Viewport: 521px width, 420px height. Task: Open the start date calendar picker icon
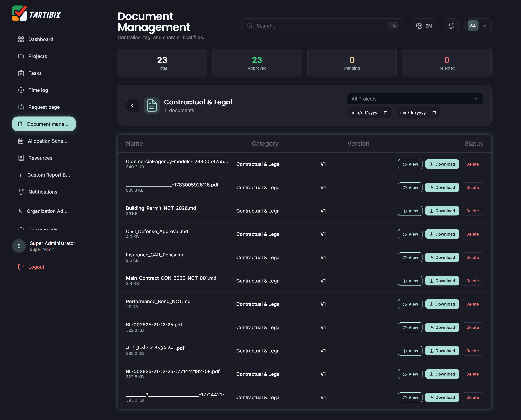pyautogui.click(x=385, y=113)
